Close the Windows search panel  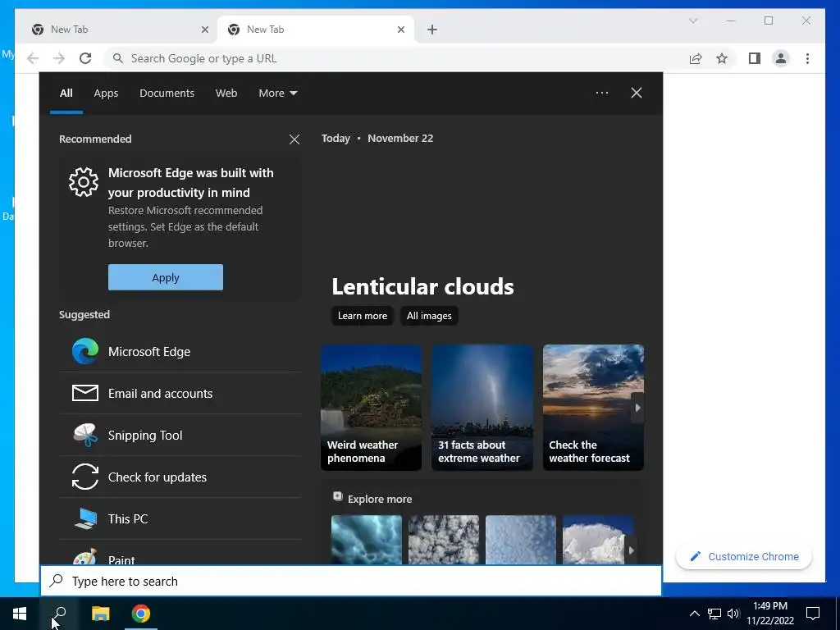point(636,93)
